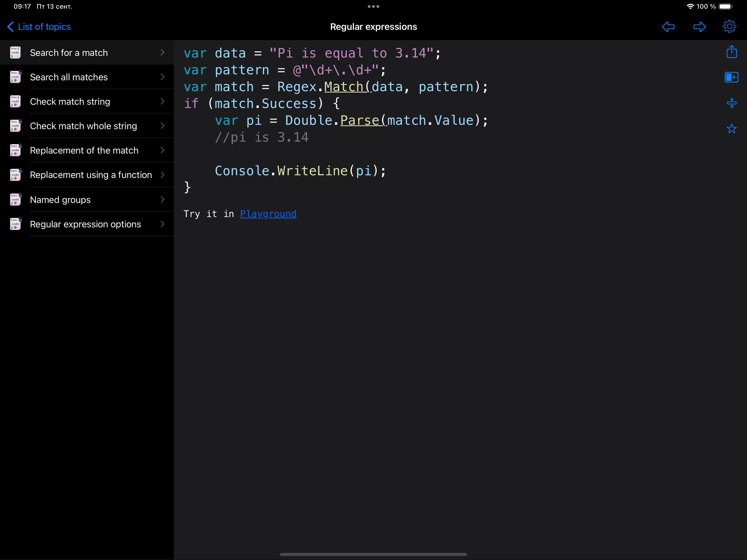Screen dimensions: 747x560
Task: Tap the battery status icon
Action: (x=725, y=7)
